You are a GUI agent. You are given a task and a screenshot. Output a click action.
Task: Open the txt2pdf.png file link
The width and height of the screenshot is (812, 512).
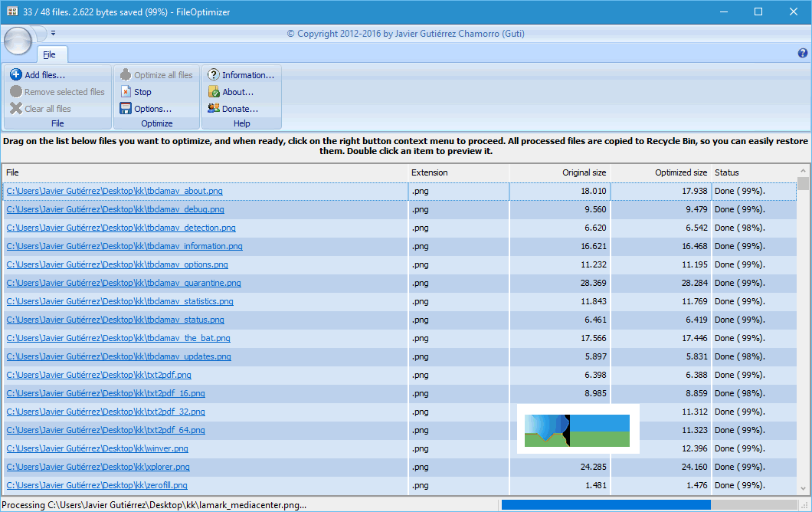point(99,375)
